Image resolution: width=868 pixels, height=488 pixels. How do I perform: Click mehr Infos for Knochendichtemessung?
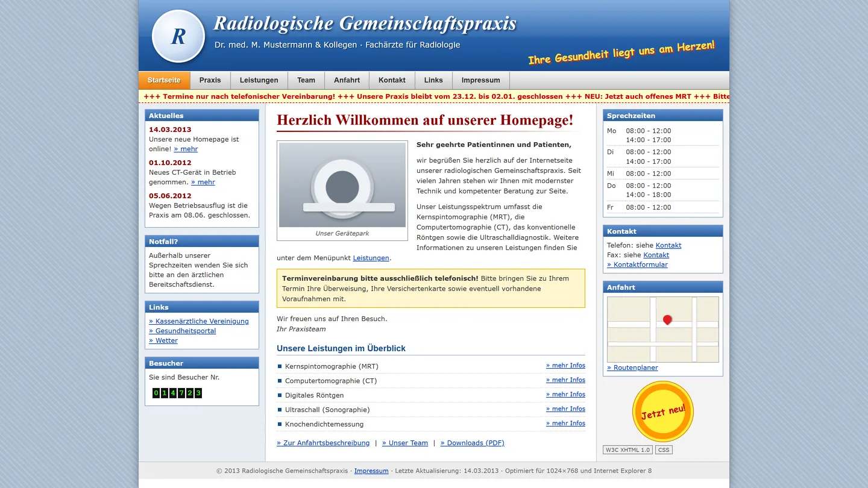click(565, 424)
